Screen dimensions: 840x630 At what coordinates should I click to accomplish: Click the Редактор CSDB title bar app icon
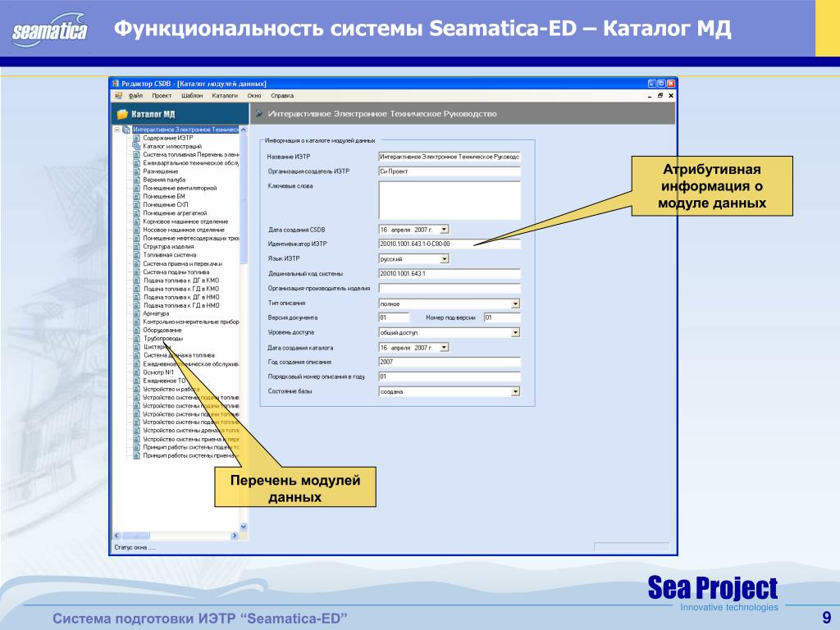click(x=116, y=84)
